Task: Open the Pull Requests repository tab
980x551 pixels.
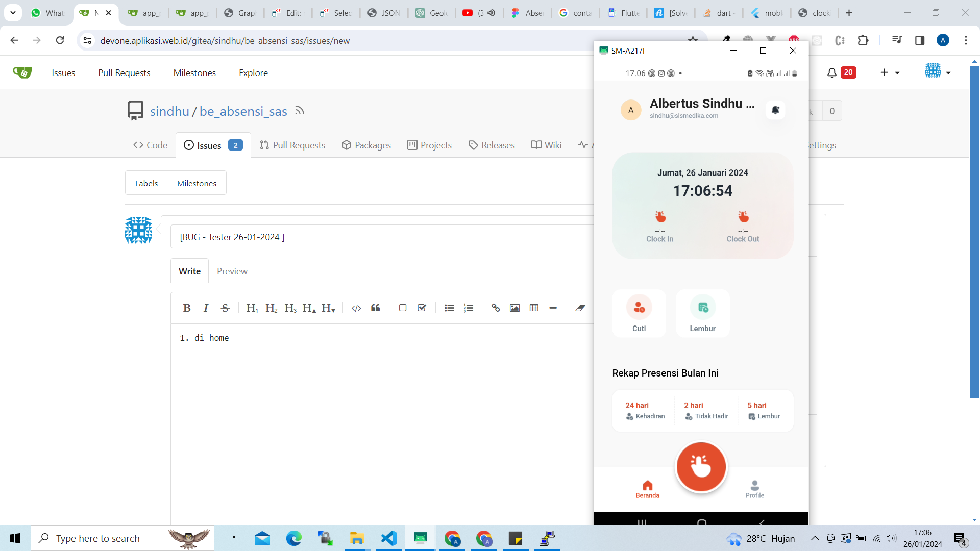Action: point(292,145)
